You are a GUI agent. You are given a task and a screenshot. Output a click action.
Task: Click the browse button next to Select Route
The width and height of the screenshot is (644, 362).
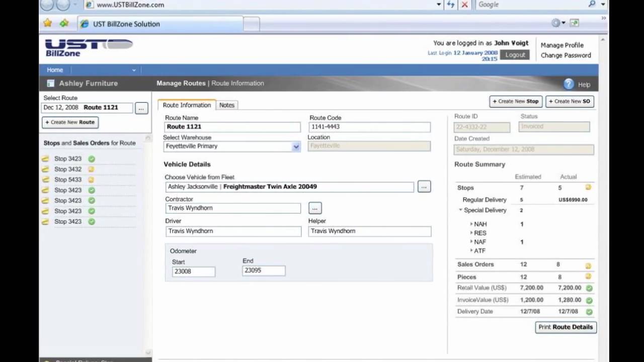[x=141, y=108]
